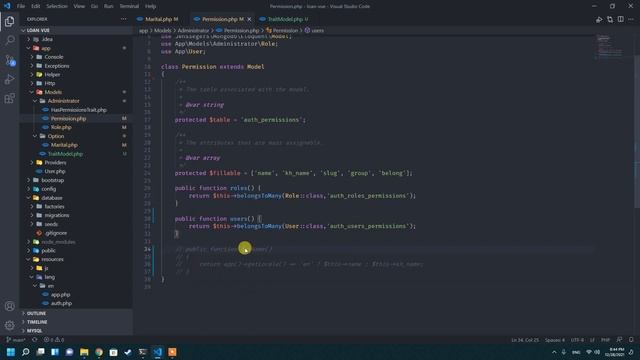The height and width of the screenshot is (360, 640).
Task: Click the run/open changes icon in editor toolbar
Action: [x=599, y=19]
